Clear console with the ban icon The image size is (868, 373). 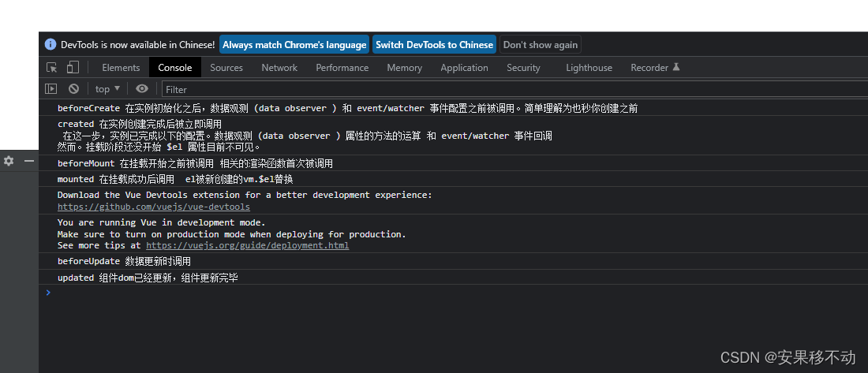point(73,88)
